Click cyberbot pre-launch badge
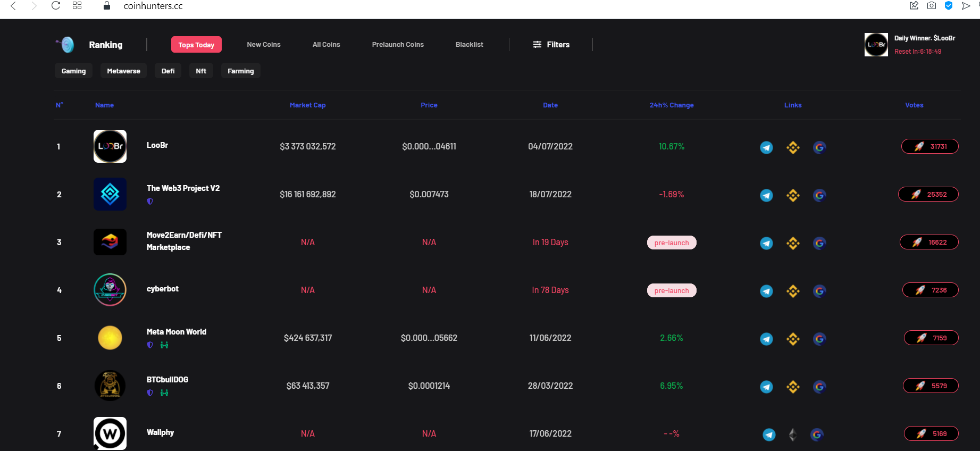Image resolution: width=980 pixels, height=451 pixels. [x=672, y=290]
